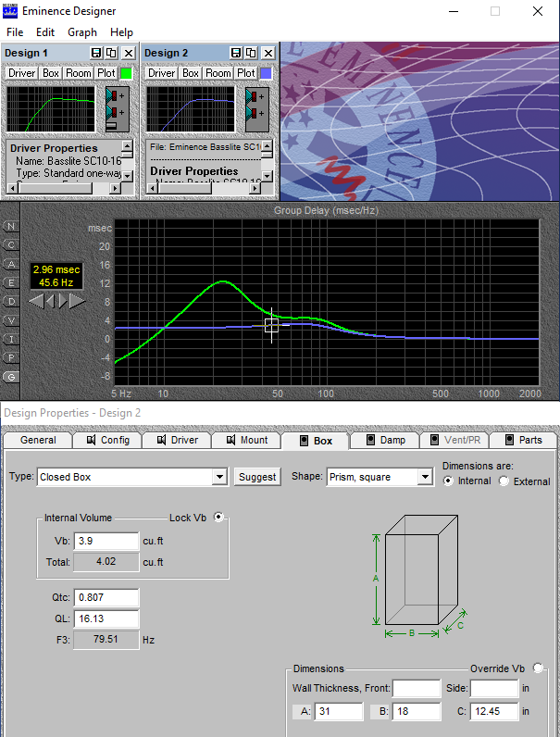
Task: Click Design 1 response graph thumbnail
Action: click(x=51, y=109)
